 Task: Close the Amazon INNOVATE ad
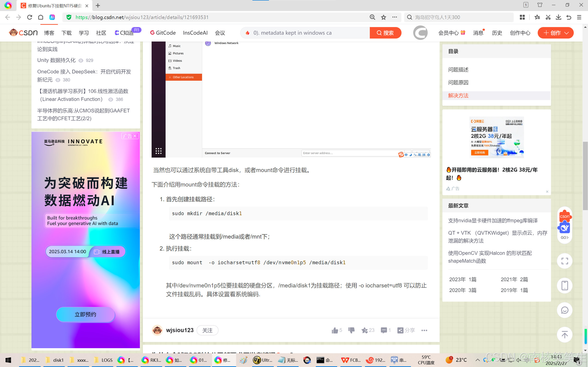point(135,136)
